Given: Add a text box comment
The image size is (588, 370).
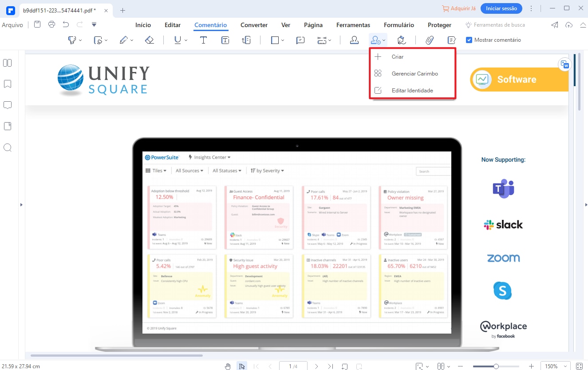Looking at the screenshot, I should coord(225,40).
